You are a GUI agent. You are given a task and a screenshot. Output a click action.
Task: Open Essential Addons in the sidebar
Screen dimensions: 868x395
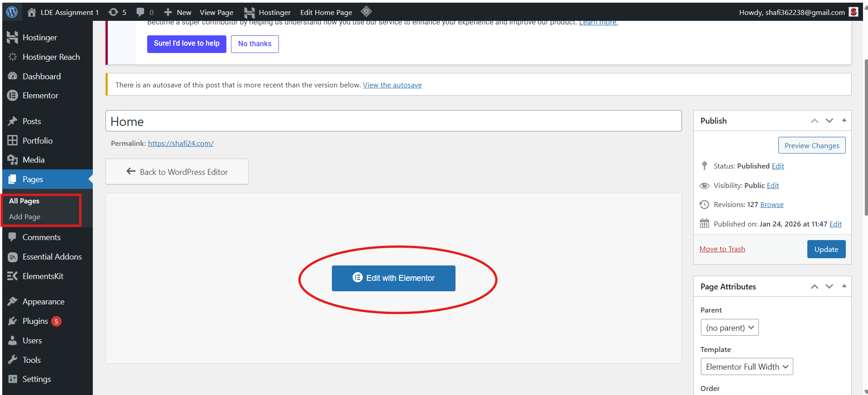52,257
